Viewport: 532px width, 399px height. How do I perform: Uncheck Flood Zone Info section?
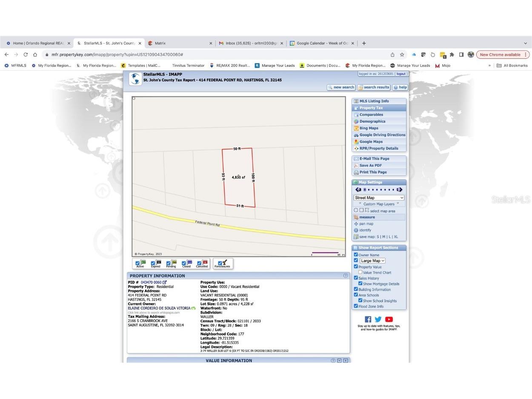[356, 306]
